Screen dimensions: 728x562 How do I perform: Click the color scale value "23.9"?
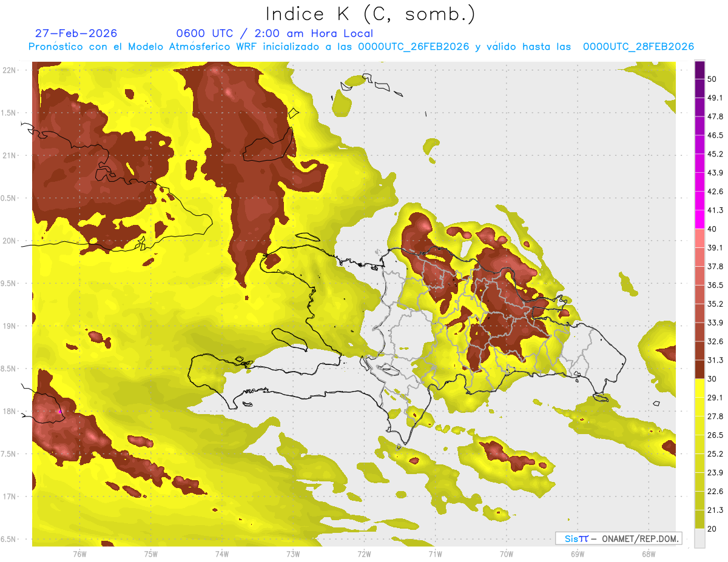[x=715, y=472]
